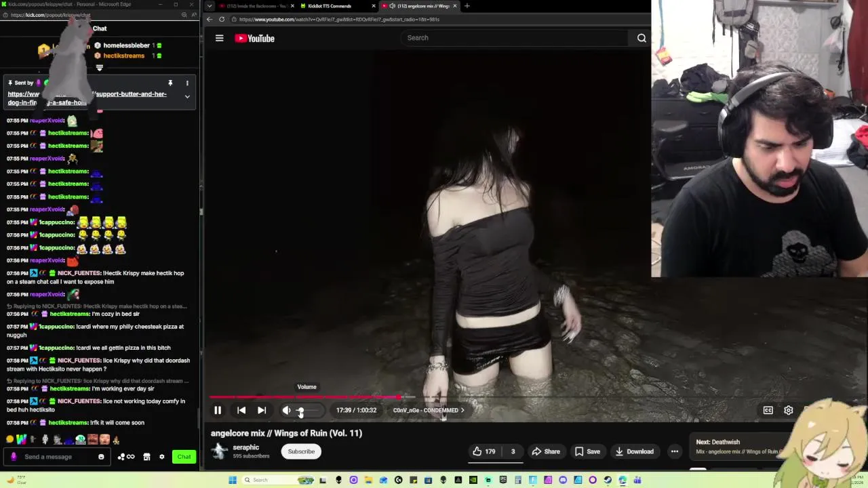Switch to Inside the Backrooms tab

tap(256, 6)
